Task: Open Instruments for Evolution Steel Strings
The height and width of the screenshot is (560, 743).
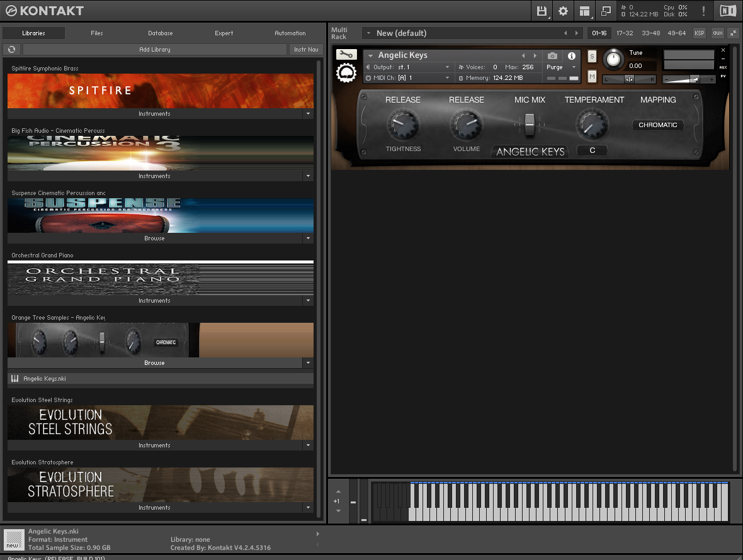Action: (154, 445)
